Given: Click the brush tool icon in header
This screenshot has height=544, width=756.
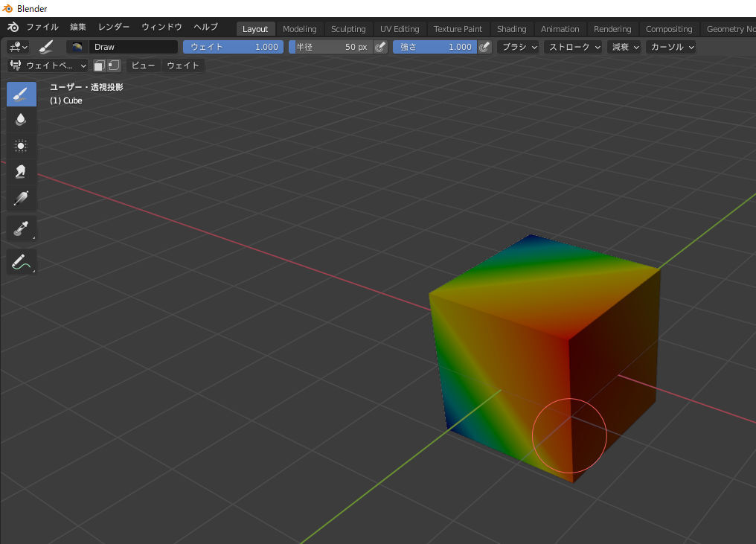Looking at the screenshot, I should (46, 47).
